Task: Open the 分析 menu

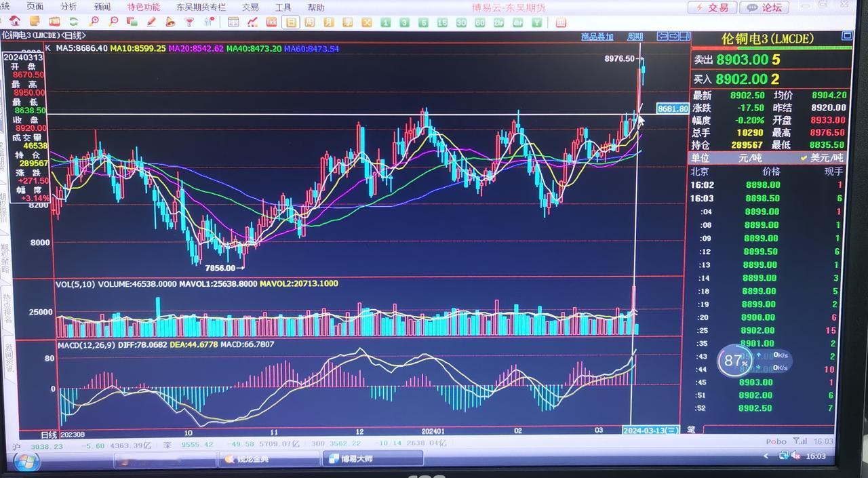Action: point(68,6)
